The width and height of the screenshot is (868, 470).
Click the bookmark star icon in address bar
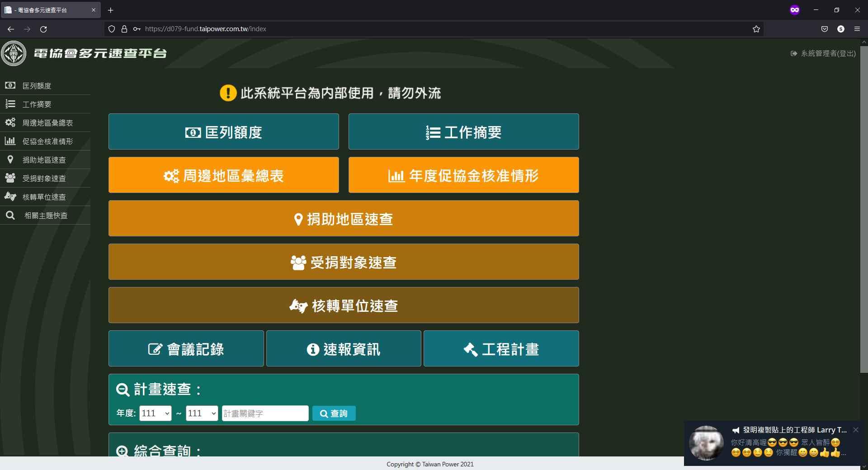pyautogui.click(x=756, y=29)
